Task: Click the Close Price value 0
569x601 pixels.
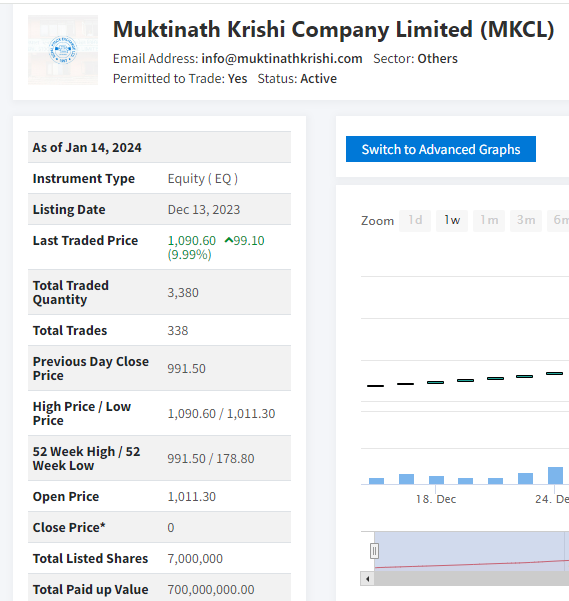Action: tap(171, 528)
